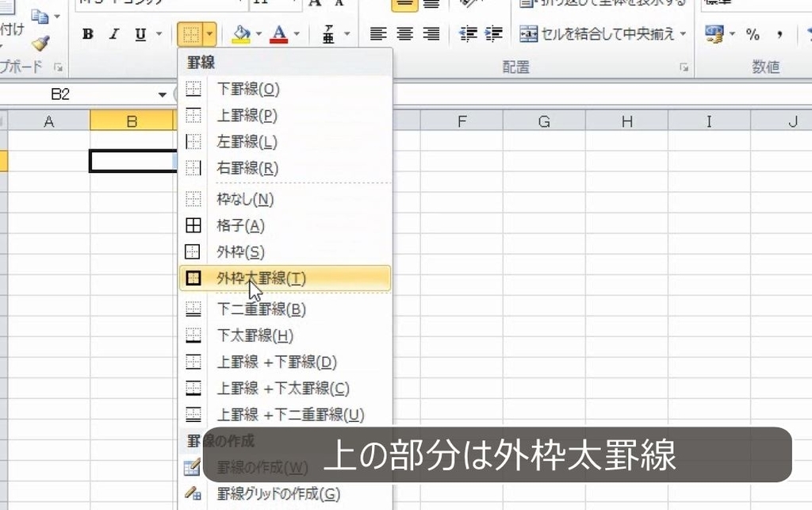This screenshot has width=812, height=510.
Task: Toggle underline with the U icon
Action: (x=139, y=34)
